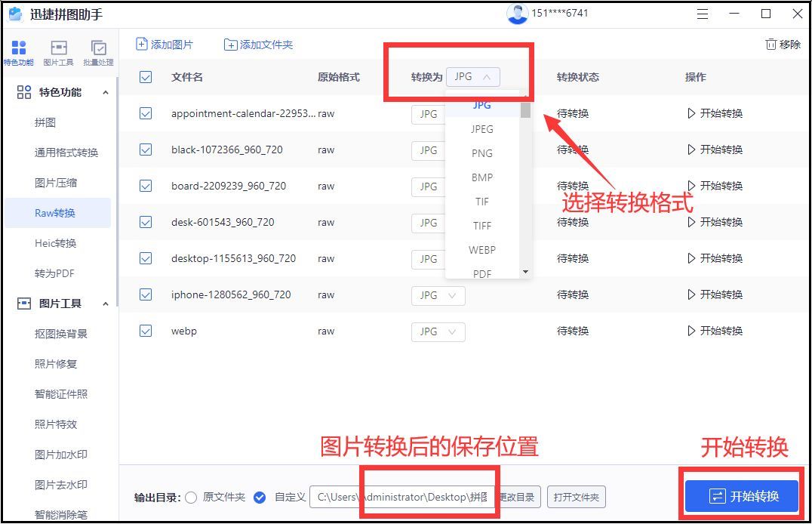Image resolution: width=812 pixels, height=524 pixels.
Task: Click the app logo icon
Action: click(x=16, y=14)
